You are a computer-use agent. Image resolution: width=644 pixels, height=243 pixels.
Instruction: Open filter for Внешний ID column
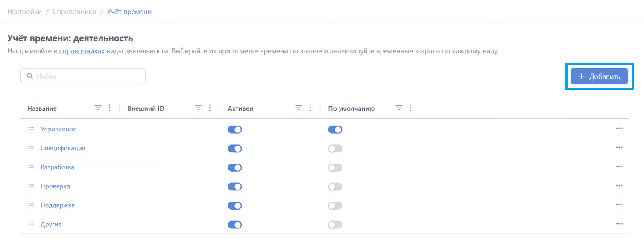coord(198,108)
